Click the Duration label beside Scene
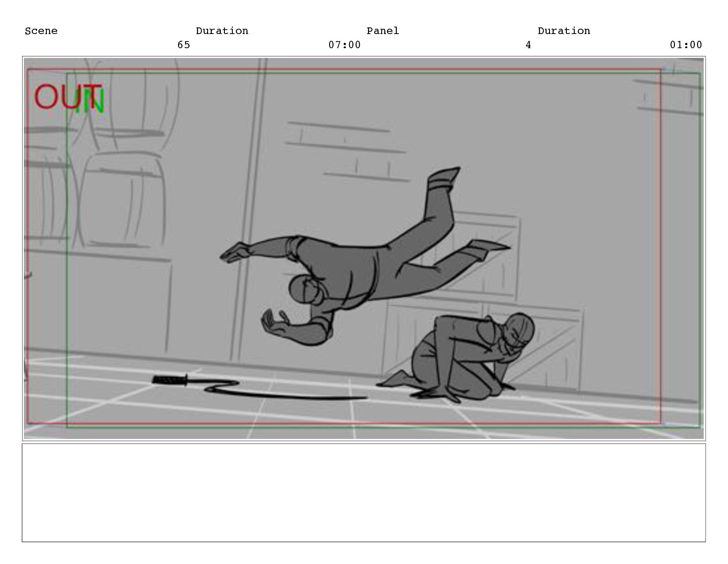Image resolution: width=728 pixels, height=564 pixels. (222, 31)
